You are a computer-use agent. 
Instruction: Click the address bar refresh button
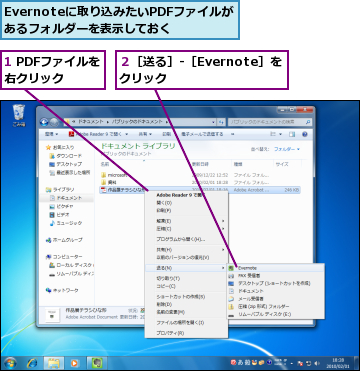221,122
